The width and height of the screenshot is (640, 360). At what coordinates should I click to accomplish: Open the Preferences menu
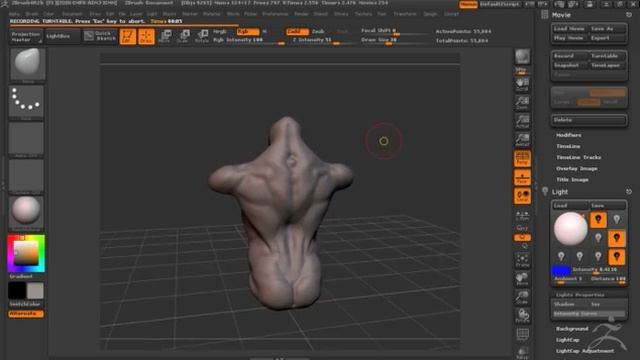275,14
